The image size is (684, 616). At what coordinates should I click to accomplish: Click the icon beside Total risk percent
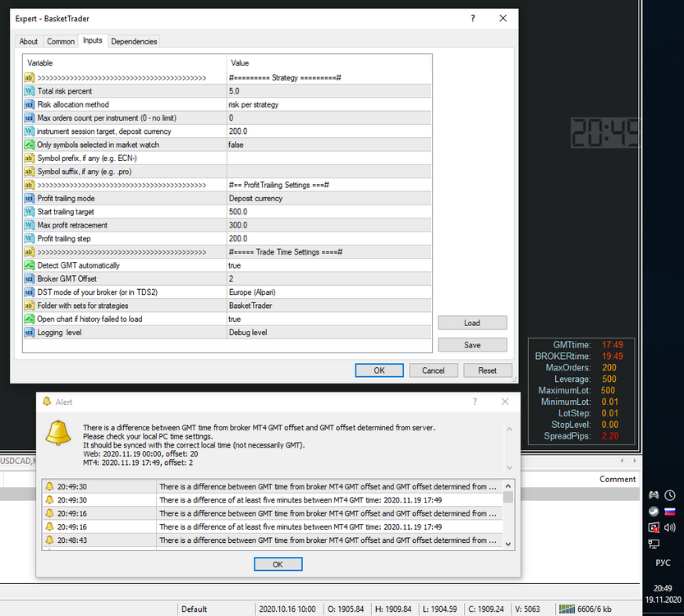click(29, 91)
